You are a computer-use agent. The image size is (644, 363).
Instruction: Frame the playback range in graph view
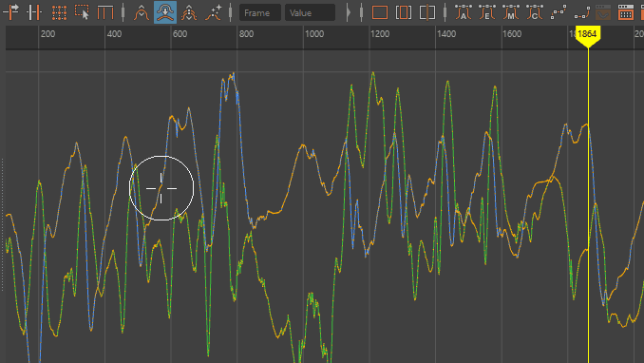(x=404, y=12)
